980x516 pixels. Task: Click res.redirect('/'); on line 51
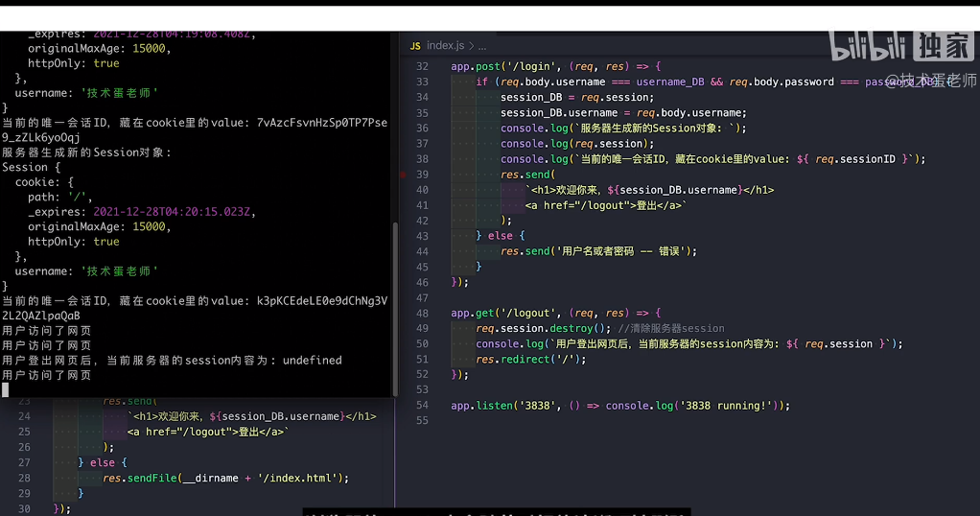coord(530,360)
